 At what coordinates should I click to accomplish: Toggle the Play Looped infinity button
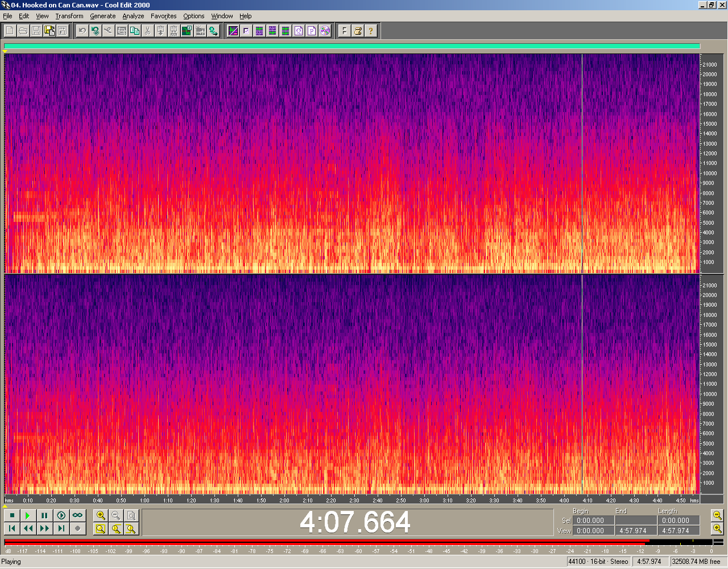tap(77, 516)
